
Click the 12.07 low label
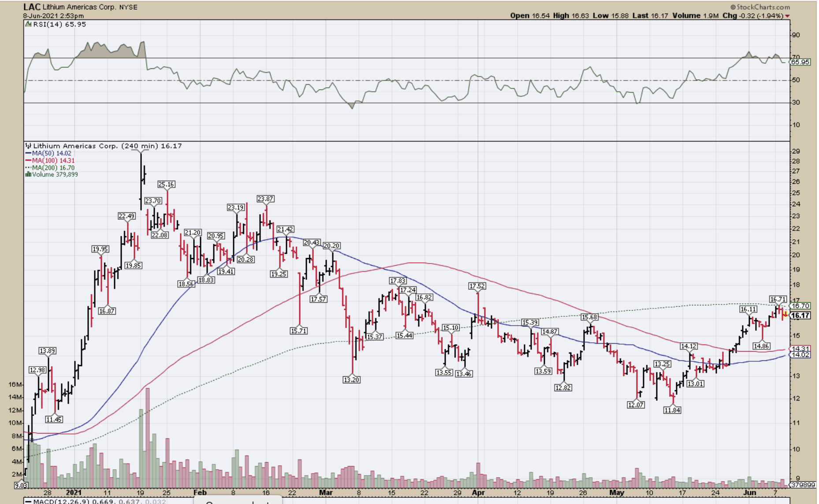tap(636, 404)
